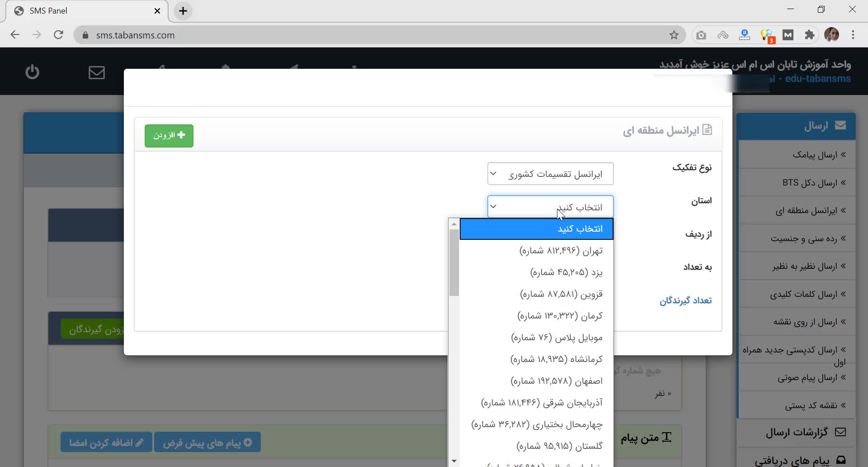
Task: Bookmark this page with star icon
Action: pyautogui.click(x=674, y=35)
